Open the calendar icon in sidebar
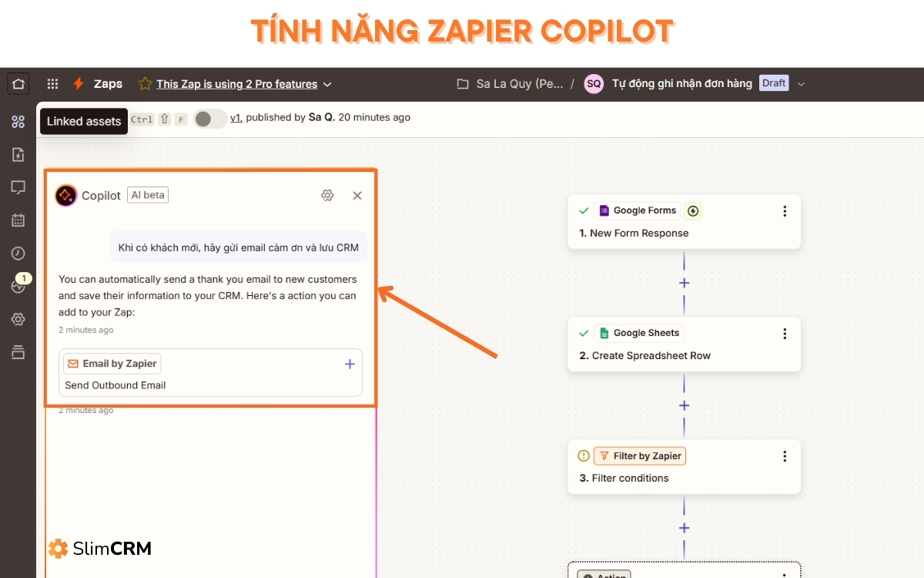This screenshot has height=578, width=924. (x=18, y=220)
